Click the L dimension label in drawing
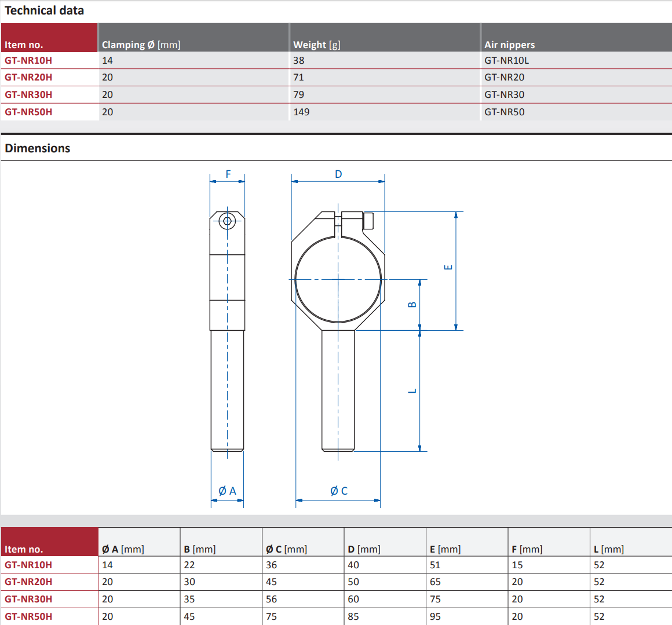Screen dimensions: 672x625 [412, 391]
